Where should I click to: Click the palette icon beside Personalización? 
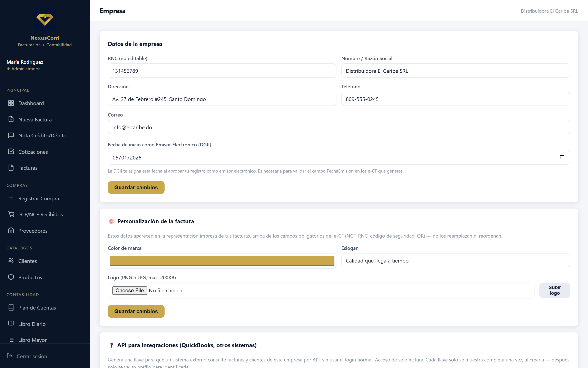click(111, 221)
